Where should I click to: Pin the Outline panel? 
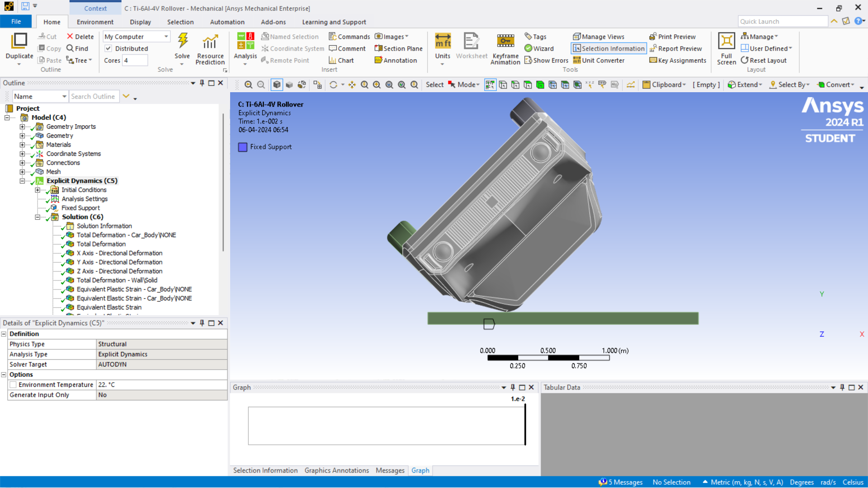point(202,83)
